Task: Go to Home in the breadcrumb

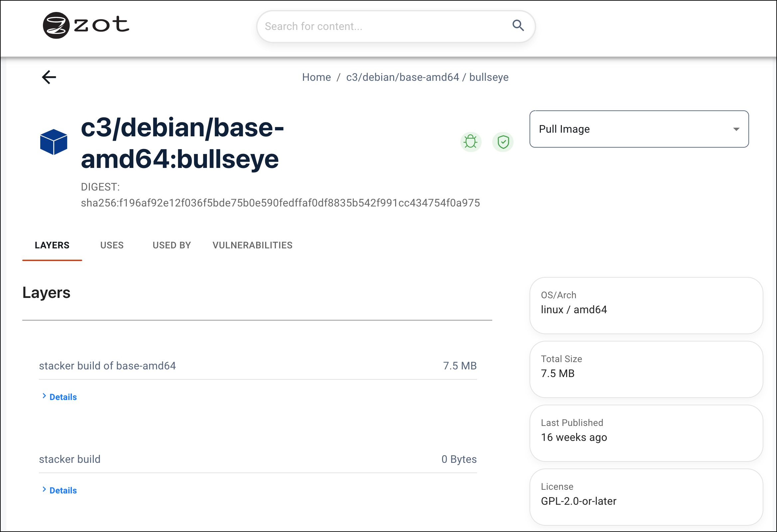Action: 316,77
